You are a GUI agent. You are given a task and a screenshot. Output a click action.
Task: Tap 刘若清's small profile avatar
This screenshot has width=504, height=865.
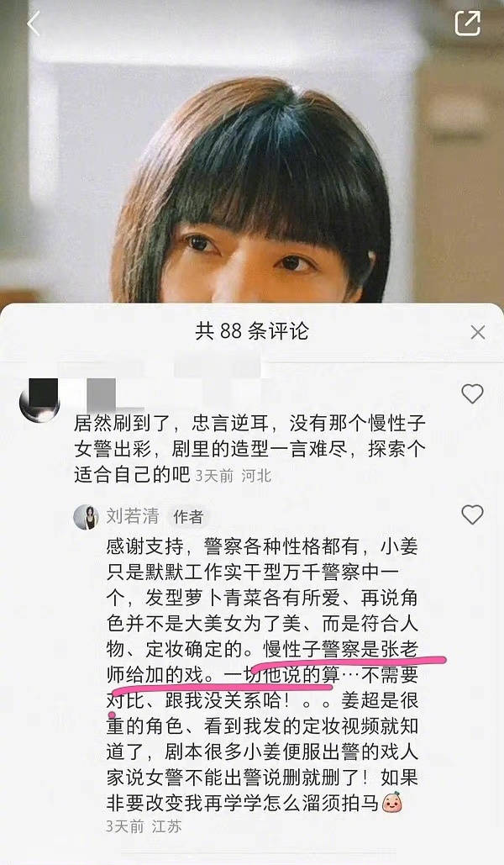click(86, 517)
